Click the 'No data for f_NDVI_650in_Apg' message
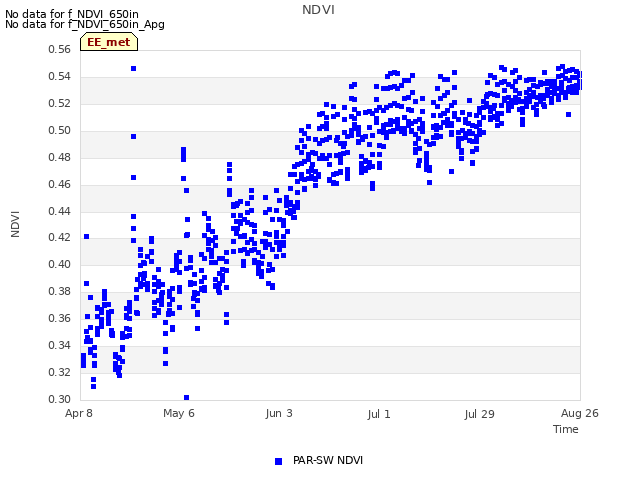 (x=85, y=24)
